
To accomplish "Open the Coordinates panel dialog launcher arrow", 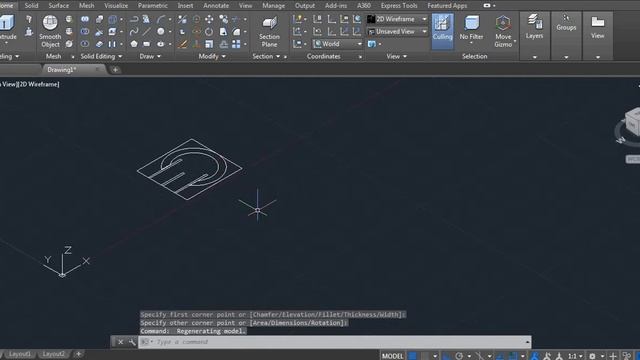I will [360, 57].
